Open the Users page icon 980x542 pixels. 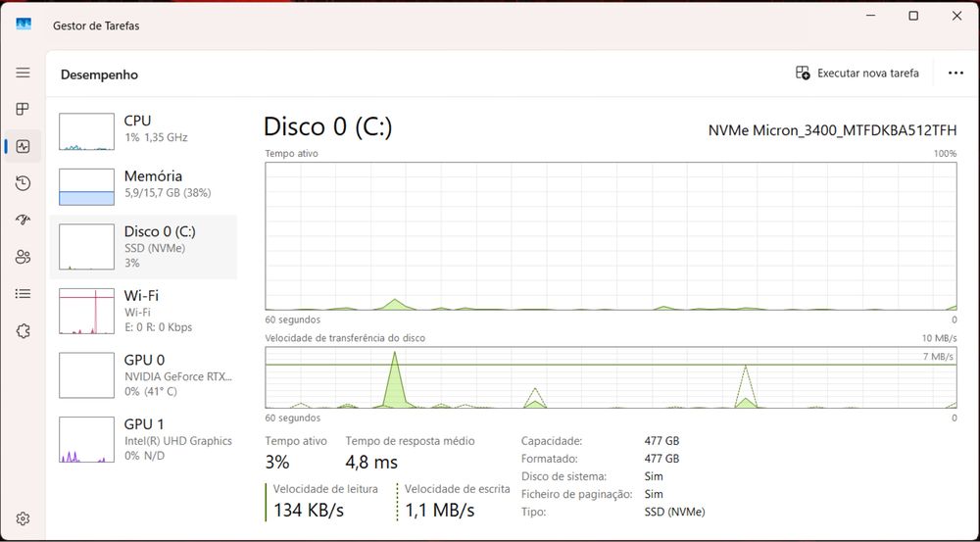point(23,257)
